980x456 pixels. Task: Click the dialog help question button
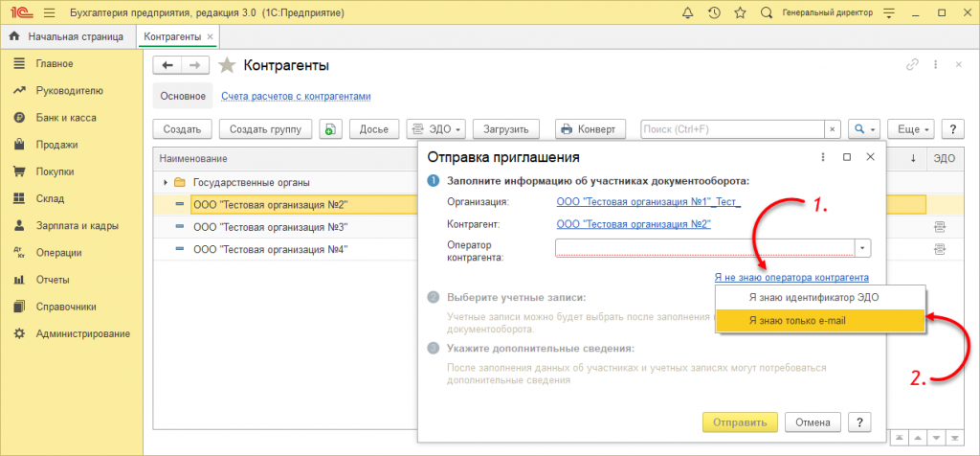(860, 422)
